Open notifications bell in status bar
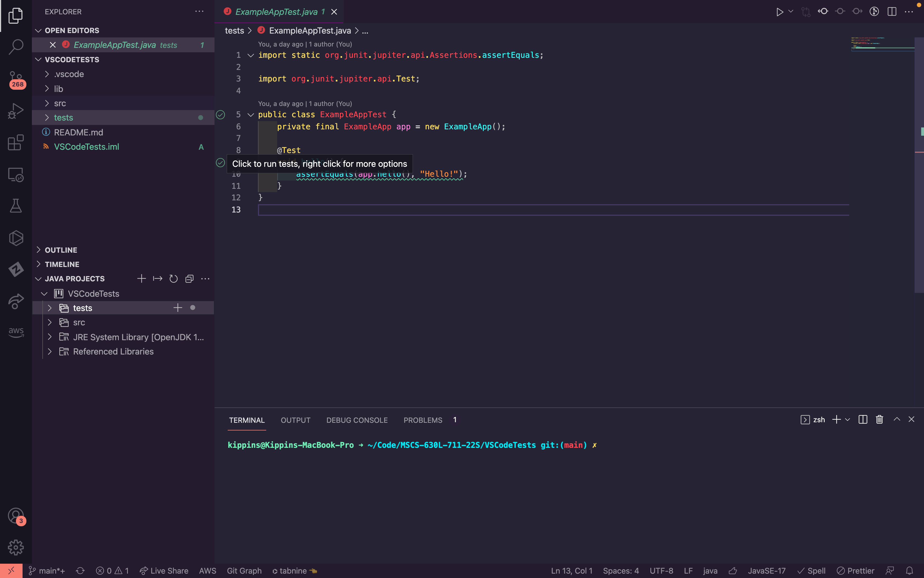This screenshot has width=924, height=578. 909,571
